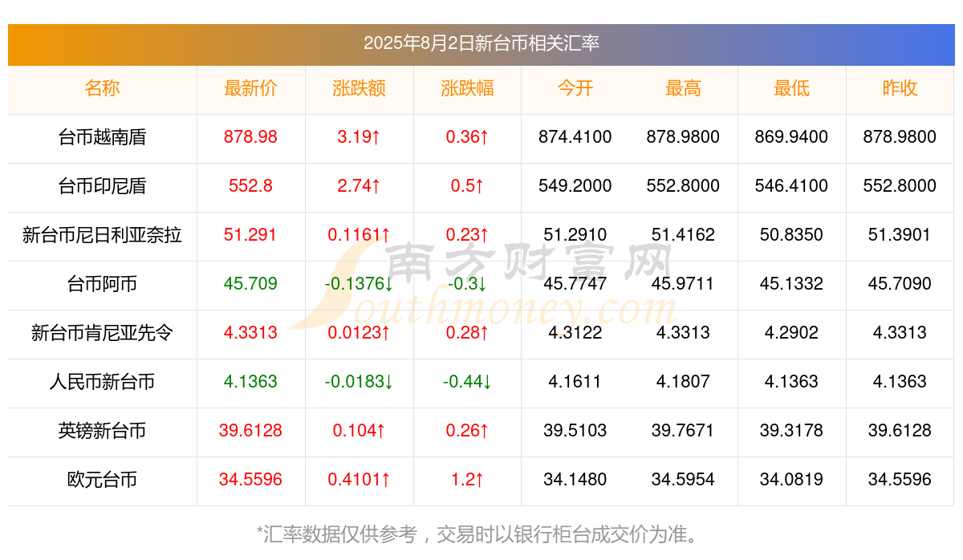Click opening value 34.1480
The height and width of the screenshot is (560, 963).
(x=575, y=480)
